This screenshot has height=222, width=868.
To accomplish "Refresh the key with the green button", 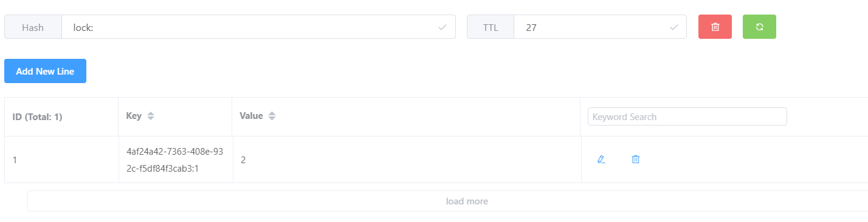I will click(x=759, y=27).
